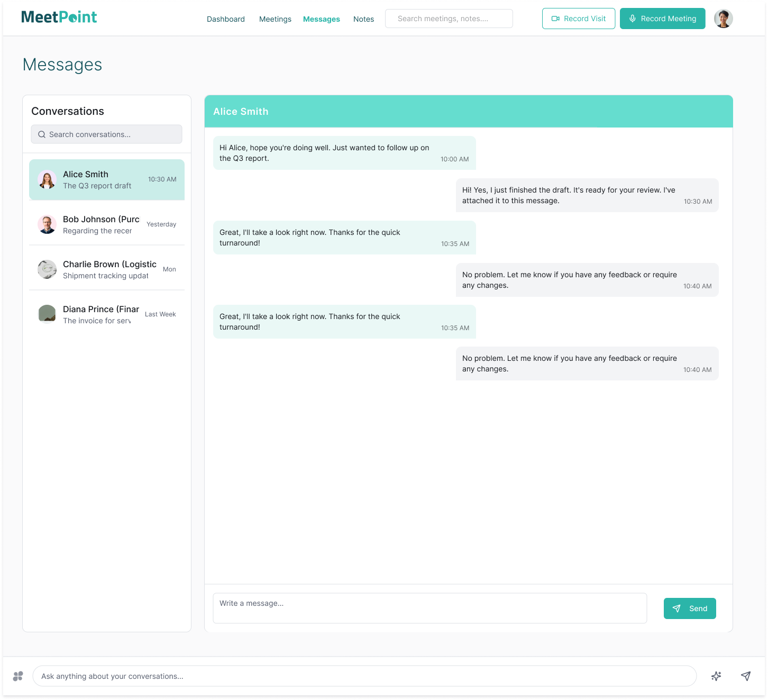Click the Record Meeting microphone icon
This screenshot has width=768, height=700.
point(633,18)
